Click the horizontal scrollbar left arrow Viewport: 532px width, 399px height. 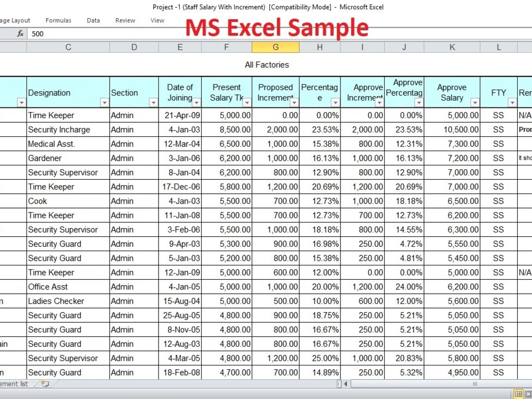click(x=346, y=384)
